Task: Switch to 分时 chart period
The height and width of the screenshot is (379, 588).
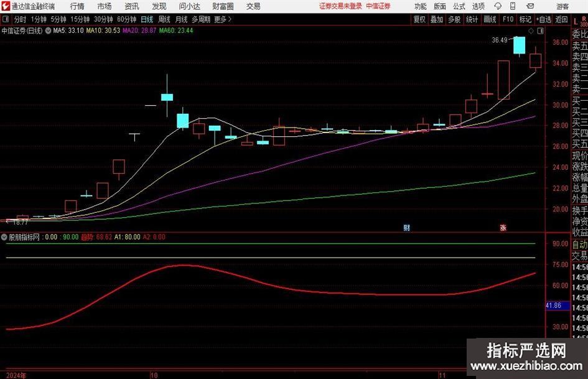Action: [x=20, y=19]
